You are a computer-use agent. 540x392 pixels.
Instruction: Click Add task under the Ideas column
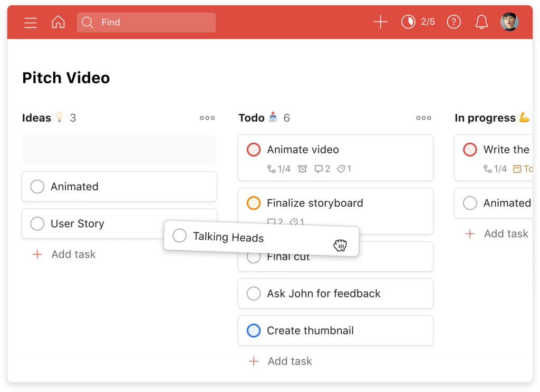(63, 254)
